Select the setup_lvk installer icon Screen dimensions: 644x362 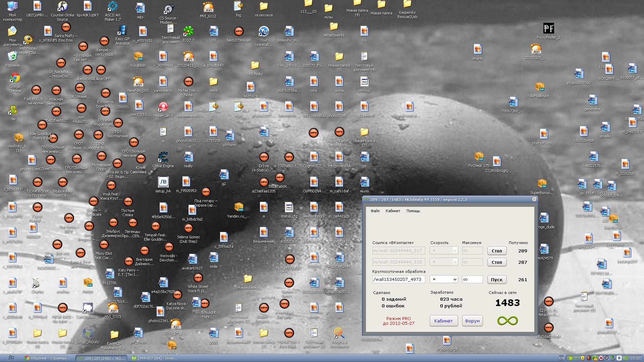click(163, 185)
